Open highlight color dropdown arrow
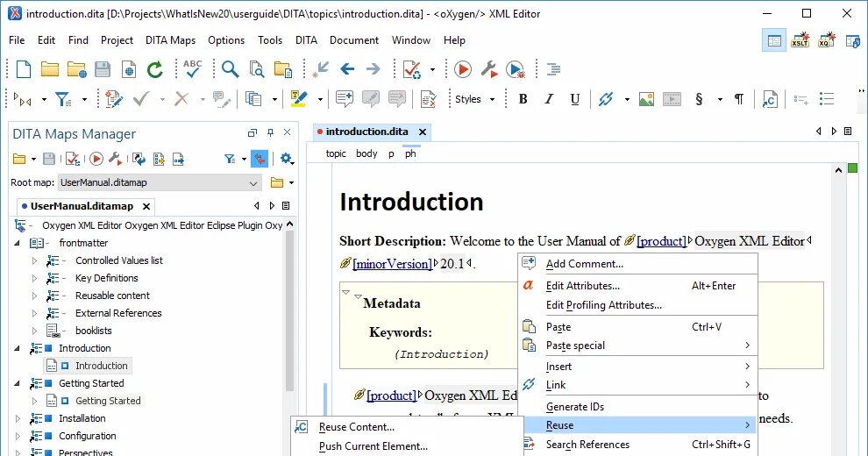The image size is (868, 456). pos(320,100)
